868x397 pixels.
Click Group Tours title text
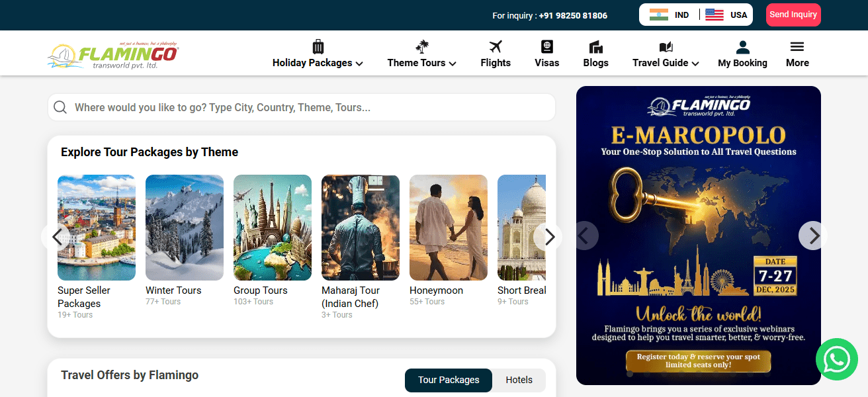(x=261, y=290)
